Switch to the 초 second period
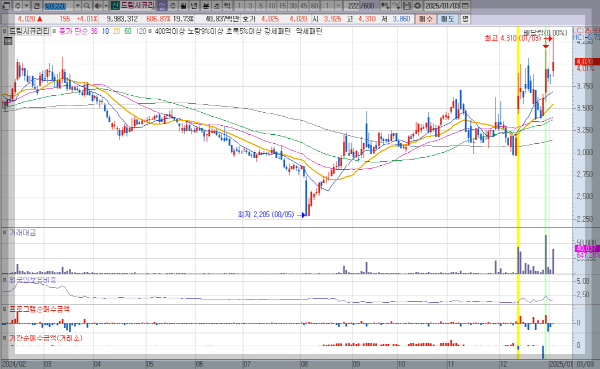The height and width of the screenshot is (369, 600). [217, 6]
